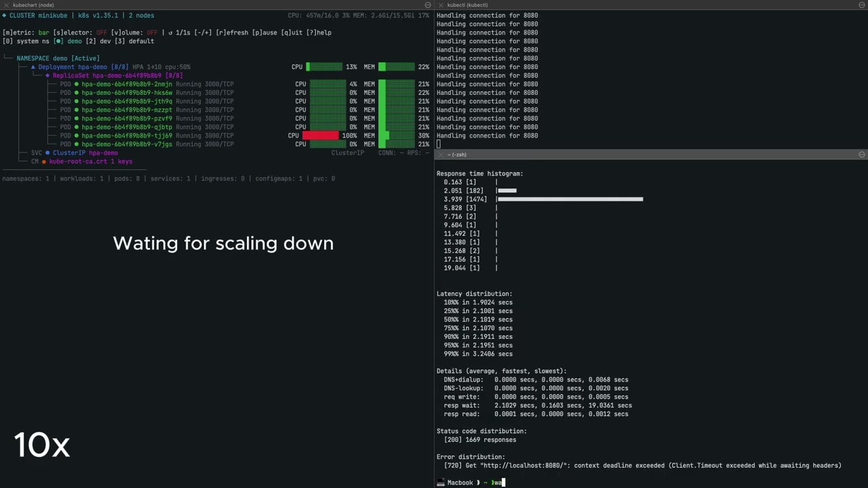This screenshot has height=488, width=868.
Task: Switch to the [2] dev namespace
Action: tap(98, 41)
